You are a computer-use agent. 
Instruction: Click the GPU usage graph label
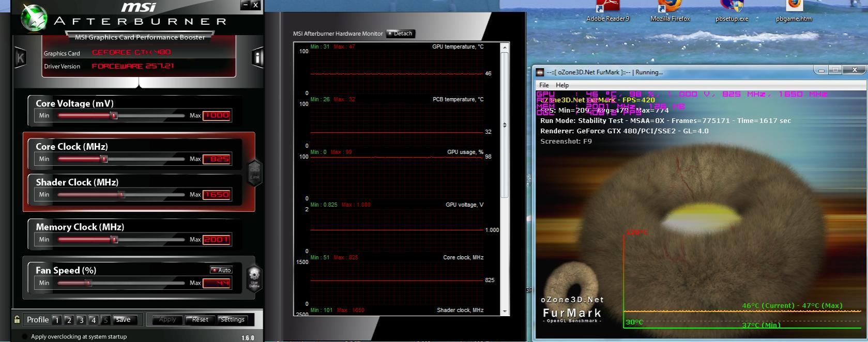point(465,152)
